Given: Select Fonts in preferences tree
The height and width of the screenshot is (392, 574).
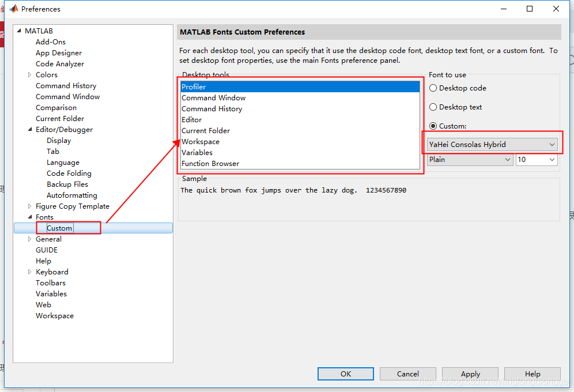Looking at the screenshot, I should click(44, 217).
